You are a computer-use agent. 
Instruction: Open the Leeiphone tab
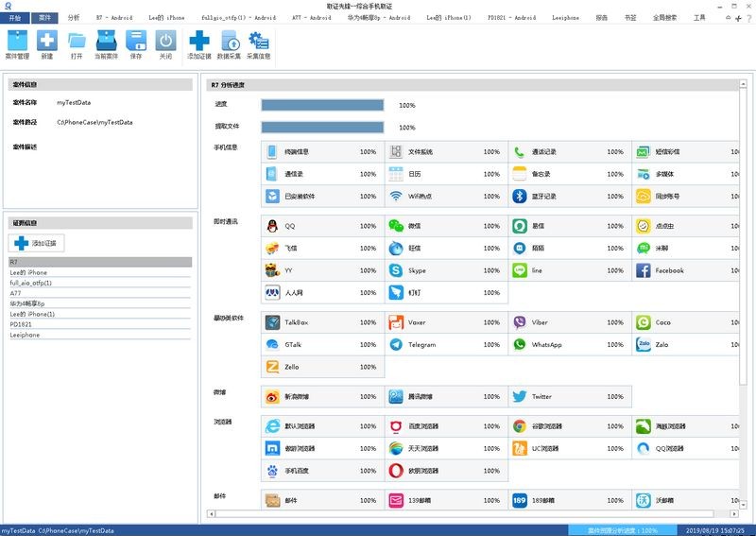[565, 18]
